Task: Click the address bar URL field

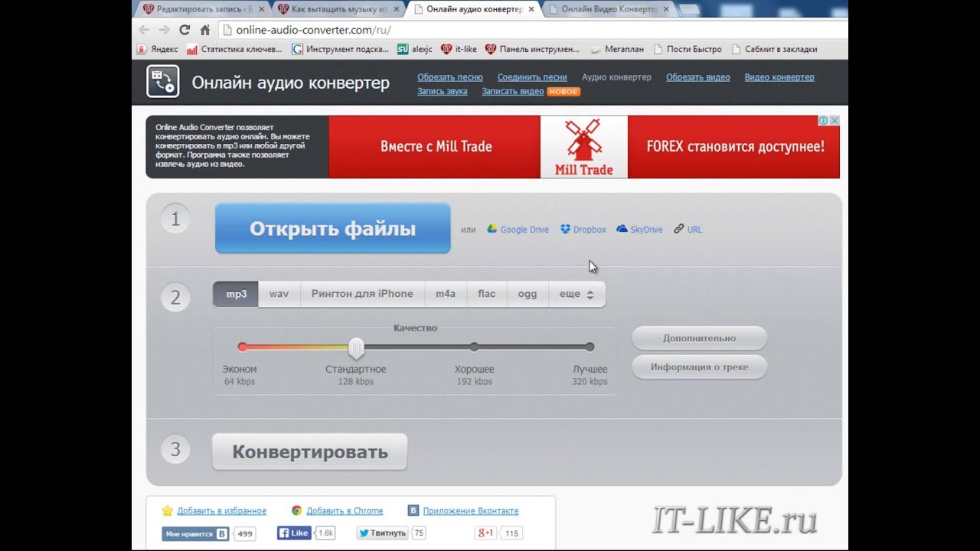Action: click(531, 30)
